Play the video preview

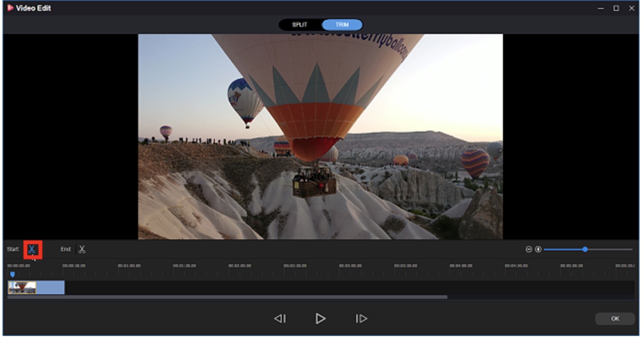pyautogui.click(x=321, y=319)
